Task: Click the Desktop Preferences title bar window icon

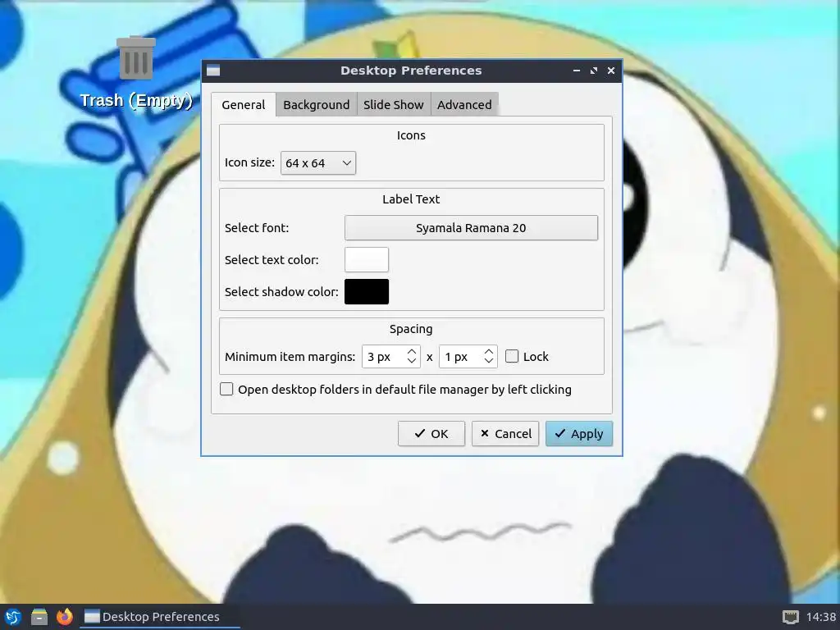Action: point(213,71)
